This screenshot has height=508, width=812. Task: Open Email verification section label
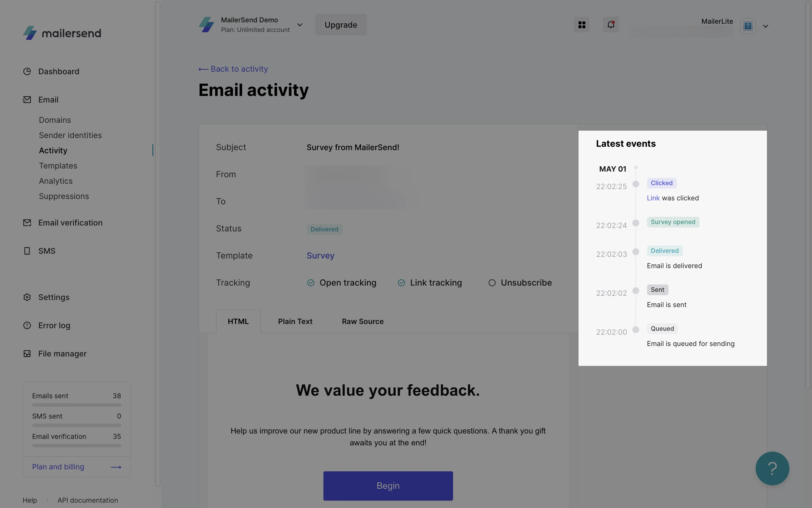(x=70, y=223)
